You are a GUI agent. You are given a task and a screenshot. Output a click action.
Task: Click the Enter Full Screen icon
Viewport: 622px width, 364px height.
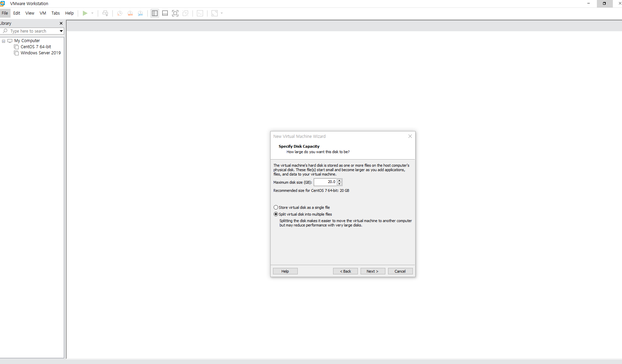point(175,13)
